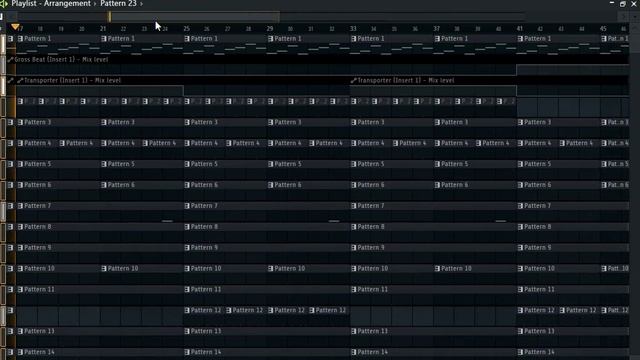The image size is (640, 360).
Task: Open the Playlist options menu icon
Action: [x=4, y=4]
